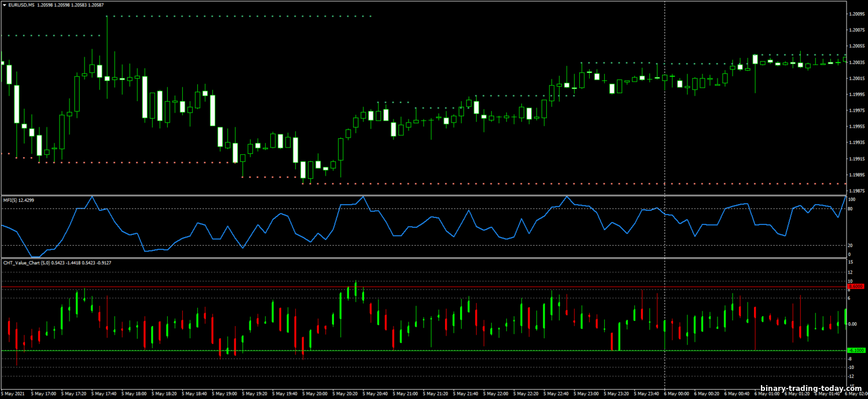Click price 1.19915 on the price scale
Image resolution: width=868 pixels, height=399 pixels.
point(857,158)
